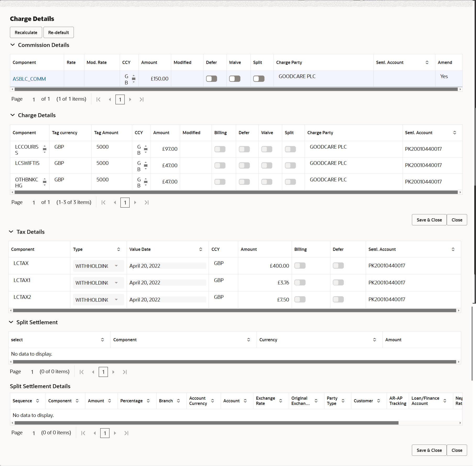The image size is (476, 466).
Task: Enable the Waive toggle for ASBLC_COMM
Action: point(234,78)
